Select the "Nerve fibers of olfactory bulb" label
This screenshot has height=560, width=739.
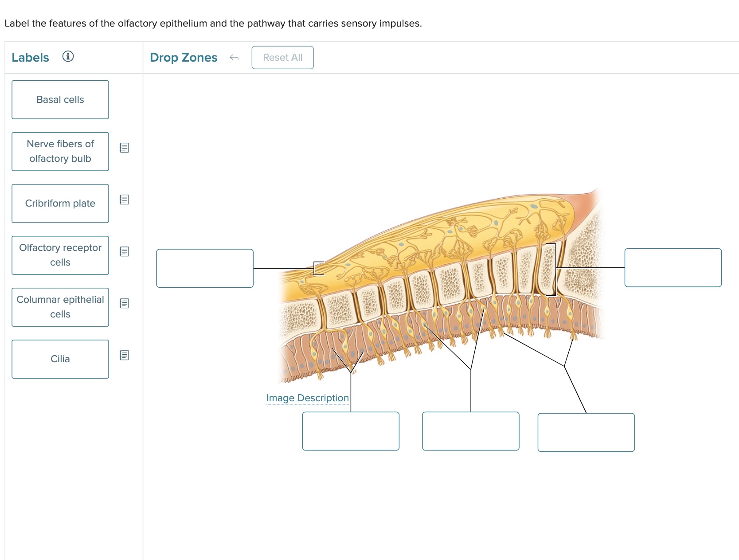point(60,151)
